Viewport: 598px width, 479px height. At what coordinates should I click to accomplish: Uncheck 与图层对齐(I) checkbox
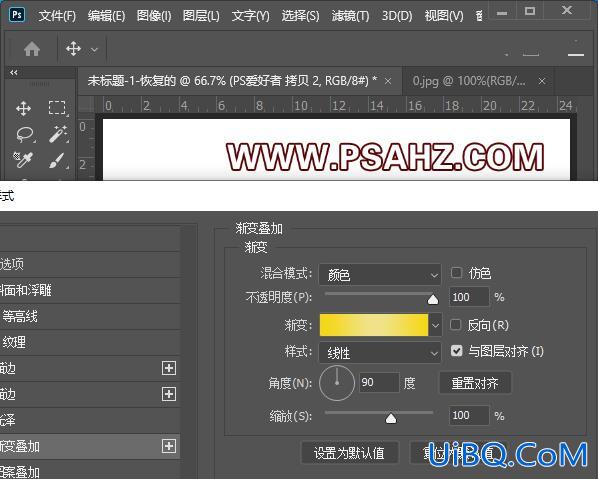click(457, 351)
